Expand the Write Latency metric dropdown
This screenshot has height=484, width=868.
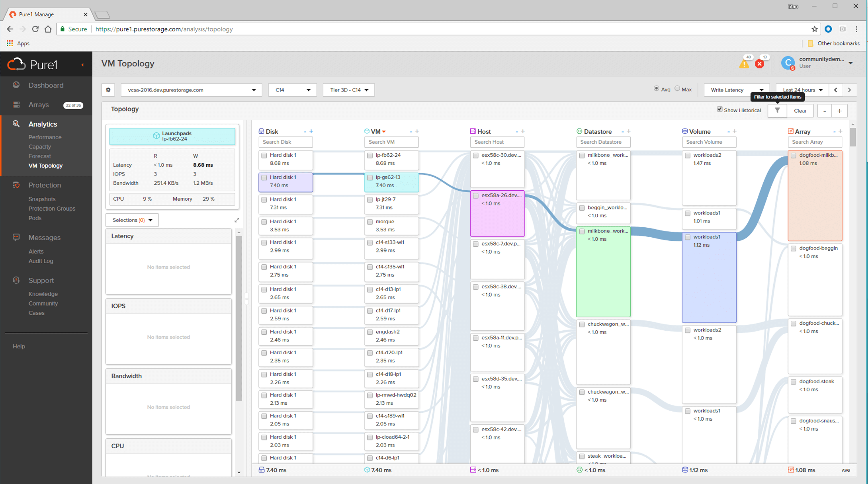tap(762, 90)
